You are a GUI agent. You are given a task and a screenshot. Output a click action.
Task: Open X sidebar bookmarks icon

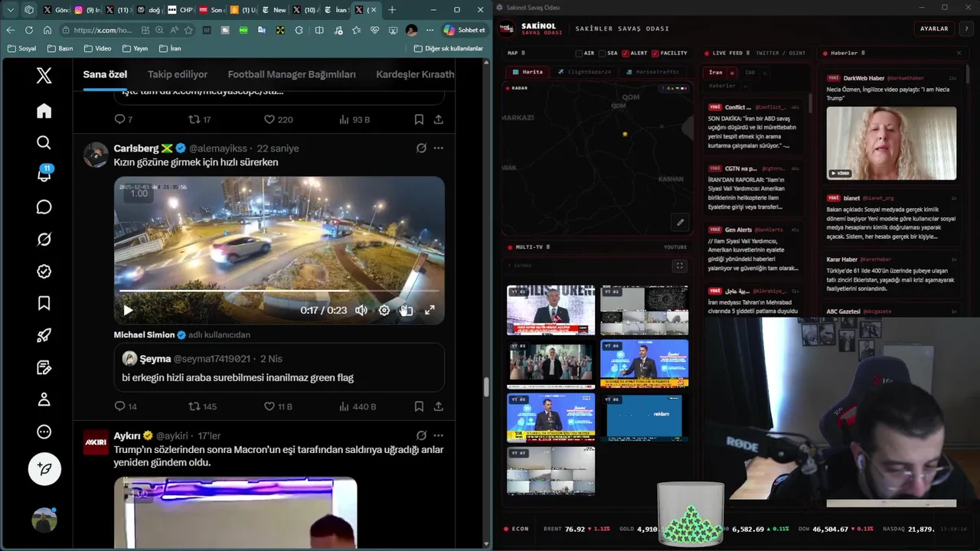[44, 304]
